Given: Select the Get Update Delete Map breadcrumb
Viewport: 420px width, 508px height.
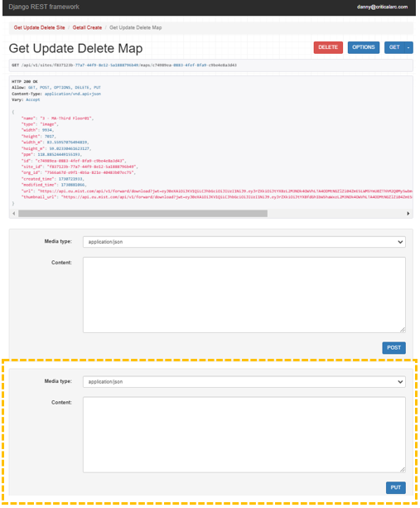Looking at the screenshot, I should click(135, 27).
